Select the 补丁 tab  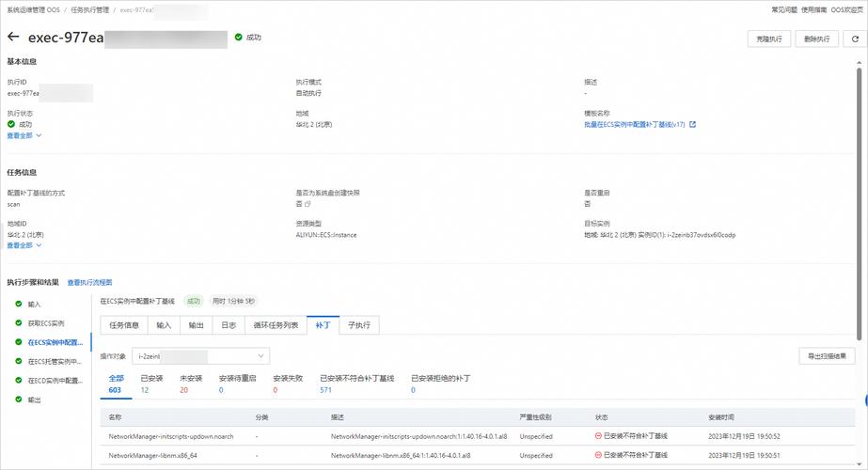click(323, 325)
